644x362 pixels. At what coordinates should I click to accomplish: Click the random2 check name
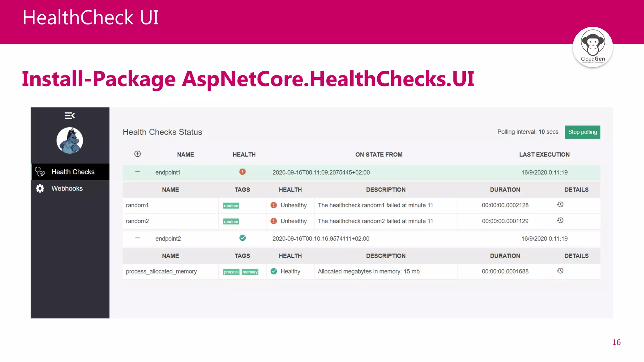[x=137, y=221]
